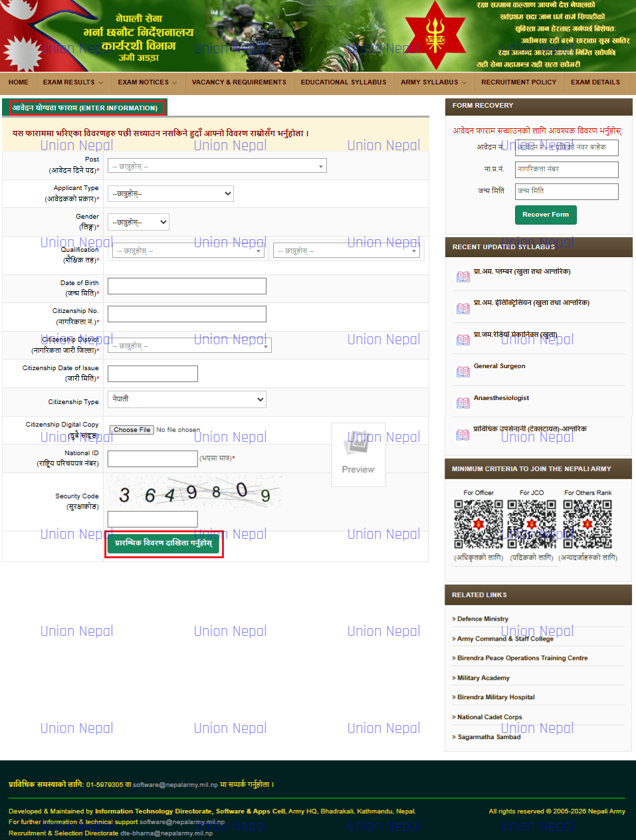Screen dimensions: 636x840
Task: Click the book icon beside Textile syllabus
Action: [463, 435]
